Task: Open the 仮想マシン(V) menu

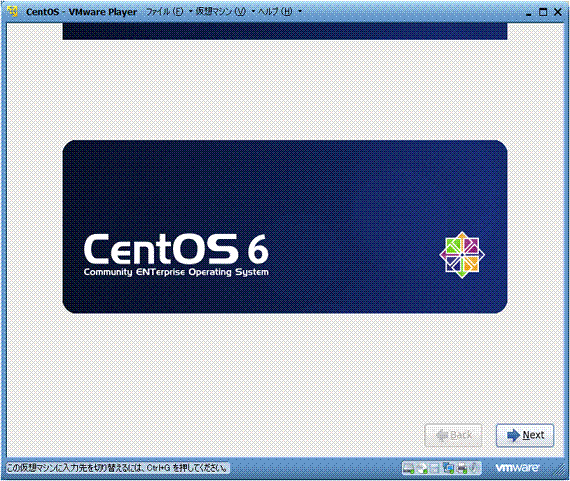Action: 221,12
